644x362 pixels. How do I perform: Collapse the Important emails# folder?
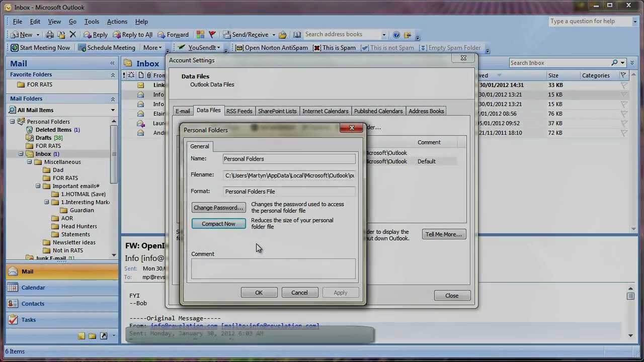coord(38,186)
